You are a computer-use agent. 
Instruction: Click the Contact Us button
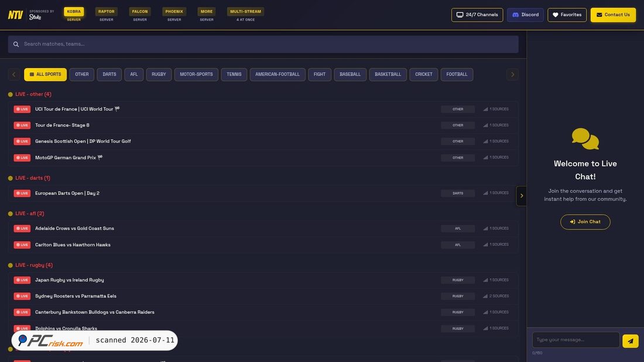coord(613,15)
